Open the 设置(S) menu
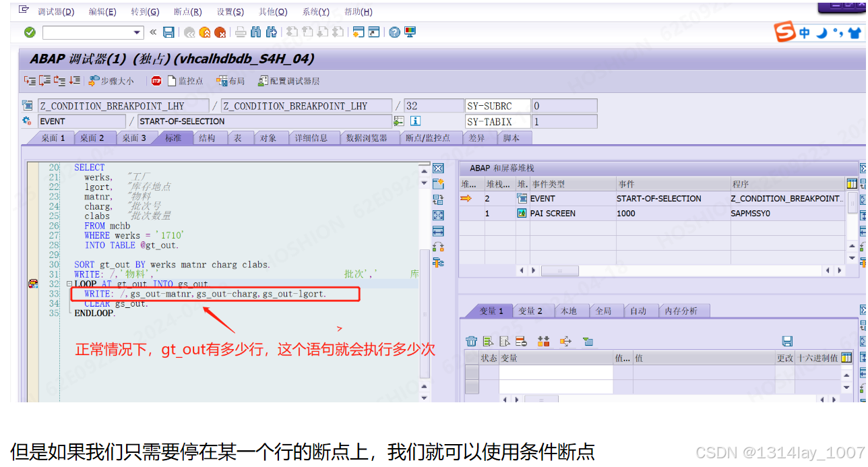This screenshot has height=467, width=868. pos(230,12)
